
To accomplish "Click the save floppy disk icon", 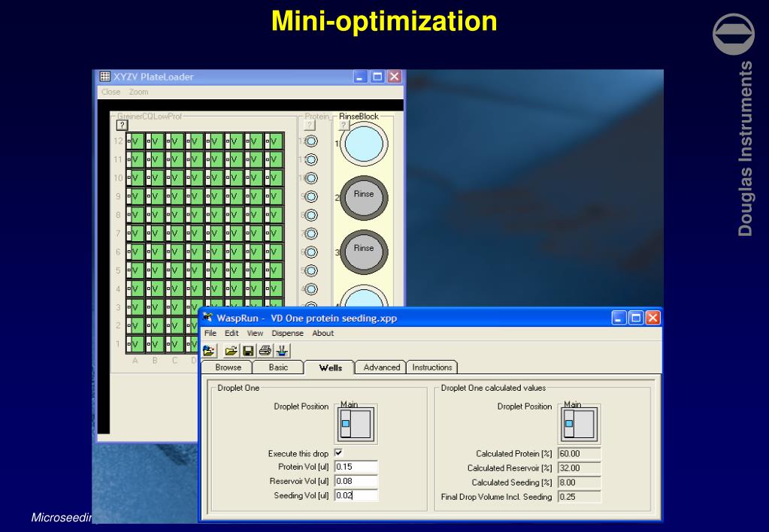I will pos(248,351).
